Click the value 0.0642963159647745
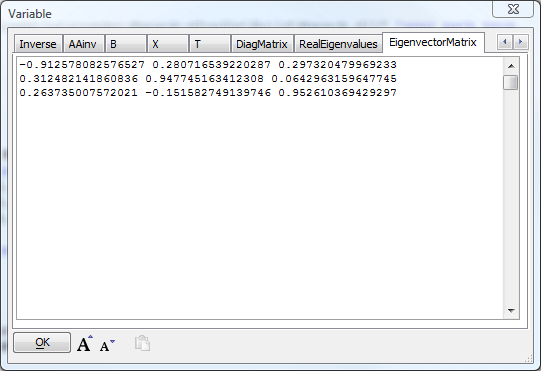This screenshot has width=541, height=371. pyautogui.click(x=334, y=79)
